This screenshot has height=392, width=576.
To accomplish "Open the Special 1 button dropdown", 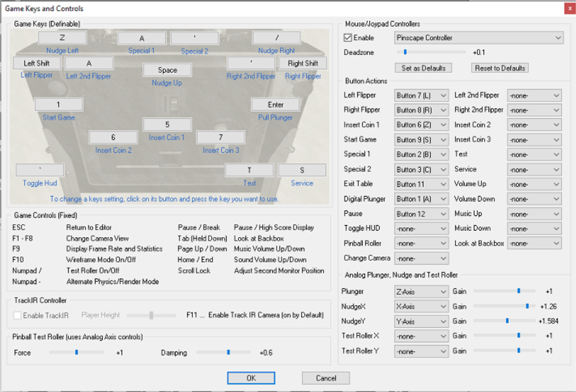I will click(422, 154).
